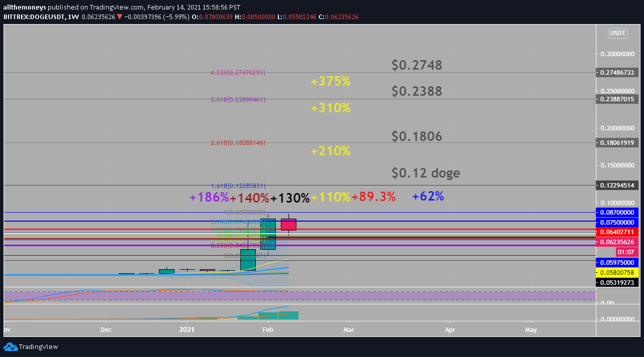The width and height of the screenshot is (644, 357).
Task: Click the May label on time axis
Action: pyautogui.click(x=531, y=330)
